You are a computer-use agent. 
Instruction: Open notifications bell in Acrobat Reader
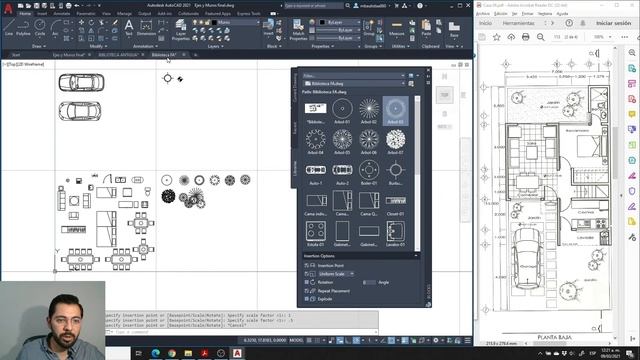(x=583, y=23)
